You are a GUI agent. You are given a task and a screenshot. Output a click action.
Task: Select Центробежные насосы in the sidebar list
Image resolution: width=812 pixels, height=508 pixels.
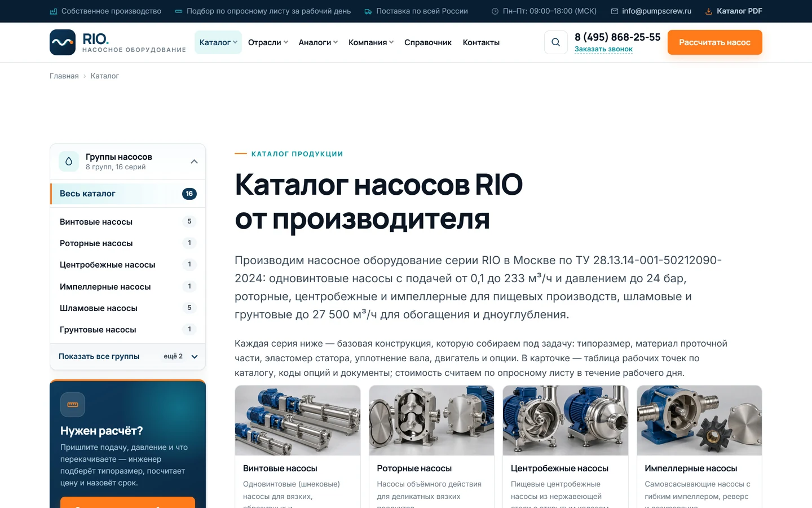128,265
